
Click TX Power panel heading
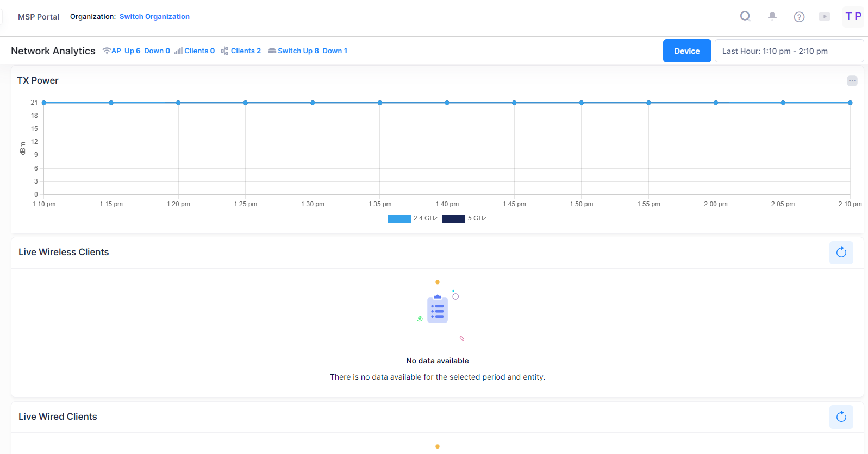(x=38, y=80)
